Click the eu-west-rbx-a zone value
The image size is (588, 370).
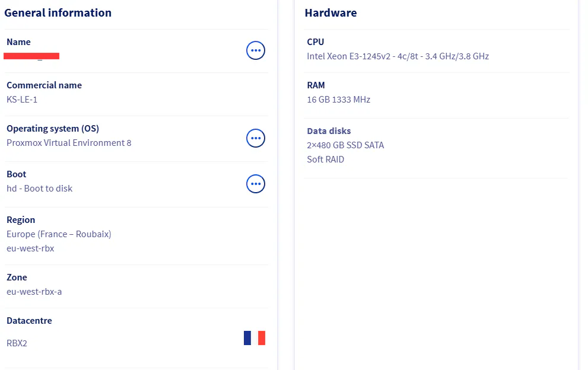pos(34,292)
